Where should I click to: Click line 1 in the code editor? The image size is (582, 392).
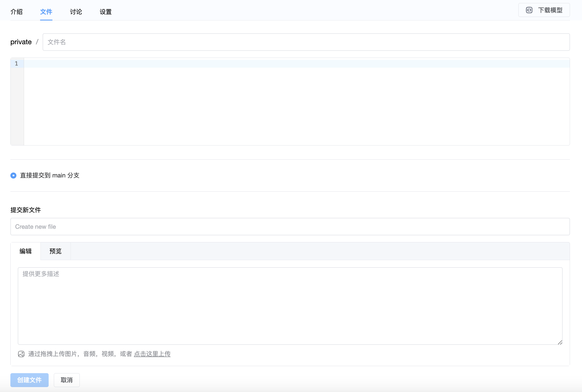click(x=296, y=64)
